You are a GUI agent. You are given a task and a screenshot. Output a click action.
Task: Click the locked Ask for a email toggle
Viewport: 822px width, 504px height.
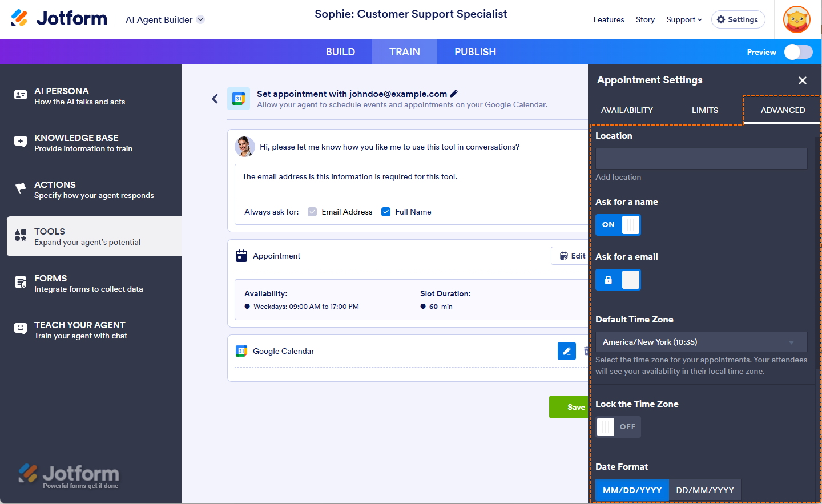click(x=618, y=280)
